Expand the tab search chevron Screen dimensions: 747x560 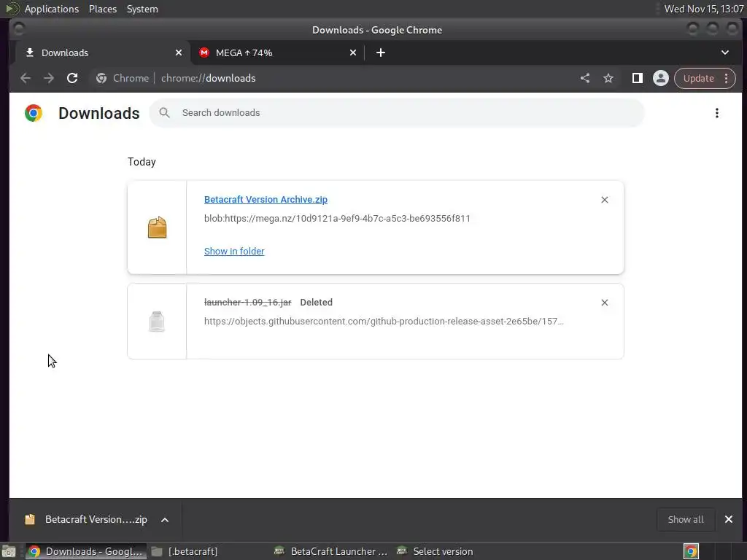pos(724,52)
